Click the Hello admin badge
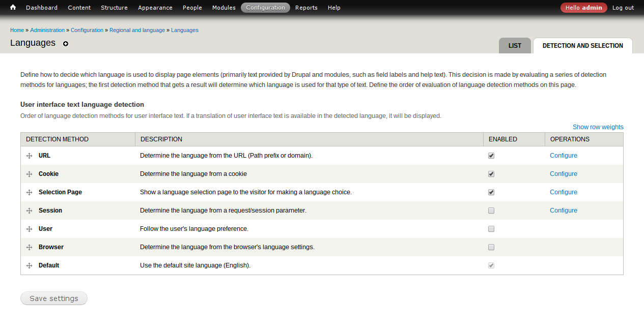This screenshot has height=330, width=644. [583, 7]
